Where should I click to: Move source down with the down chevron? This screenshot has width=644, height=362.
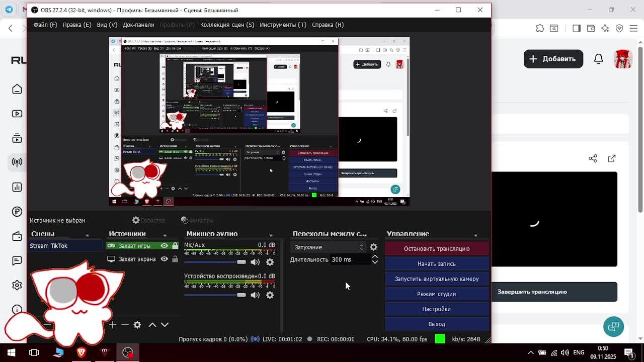tap(165, 325)
